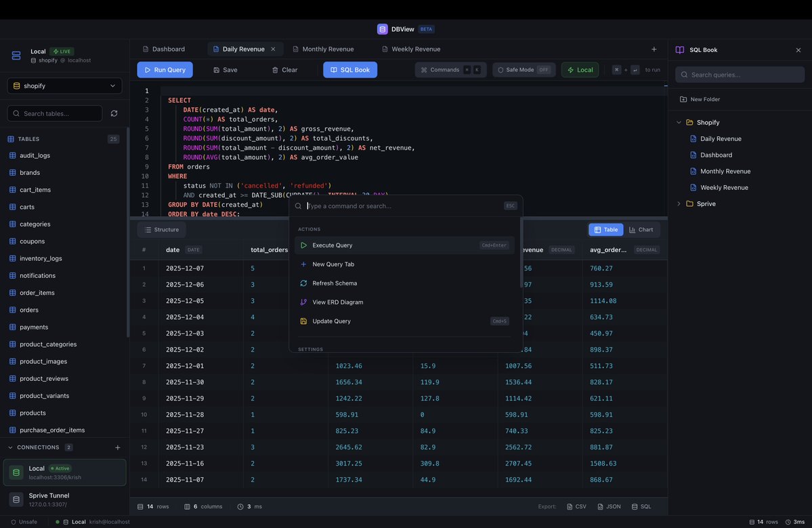This screenshot has width=812, height=528.
Task: Open the orders table icon
Action: tap(11, 309)
